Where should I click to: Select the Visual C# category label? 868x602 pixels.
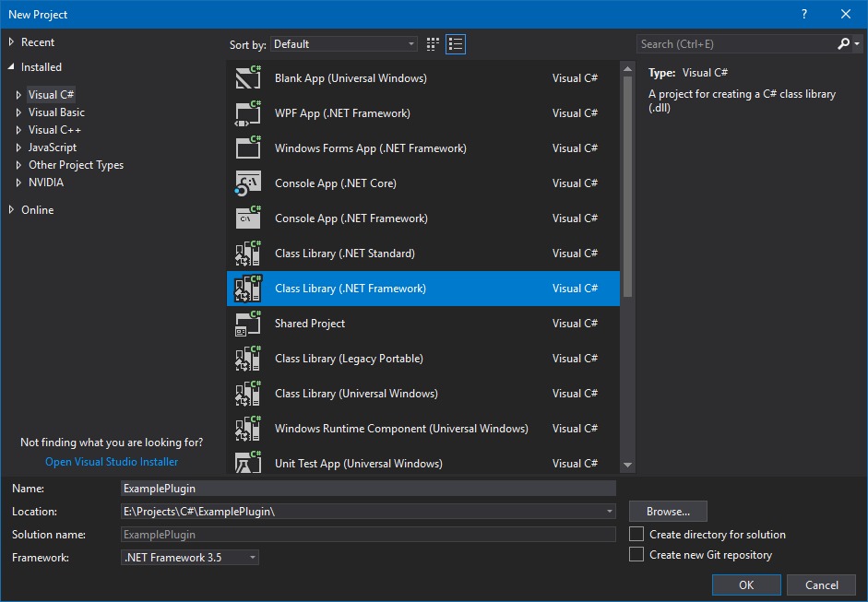coord(51,95)
